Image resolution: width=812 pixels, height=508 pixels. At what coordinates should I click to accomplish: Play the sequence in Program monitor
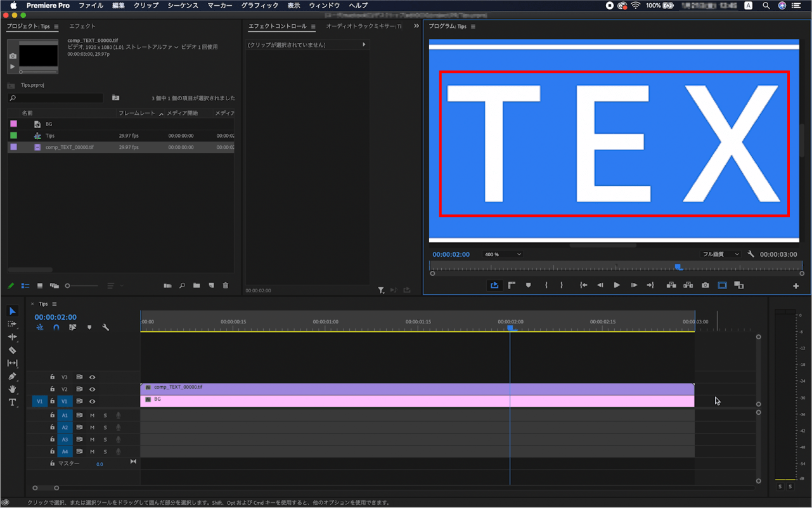pyautogui.click(x=617, y=285)
